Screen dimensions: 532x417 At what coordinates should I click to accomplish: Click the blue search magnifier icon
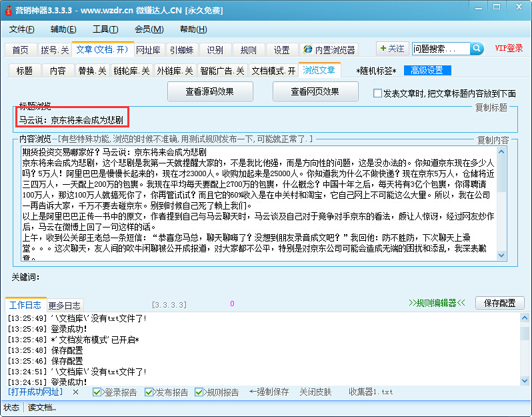pos(477,49)
